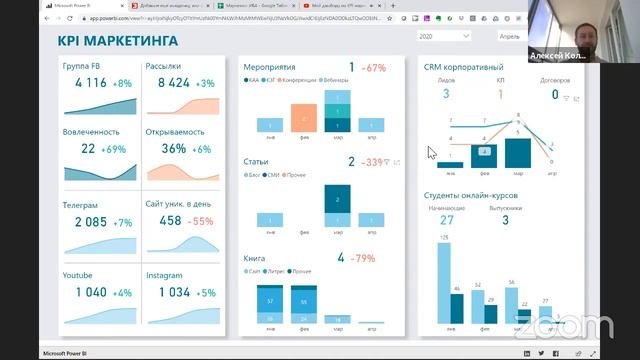Share report on Twitter icon
The width and height of the screenshot is (640, 360).
pyautogui.click(x=541, y=353)
